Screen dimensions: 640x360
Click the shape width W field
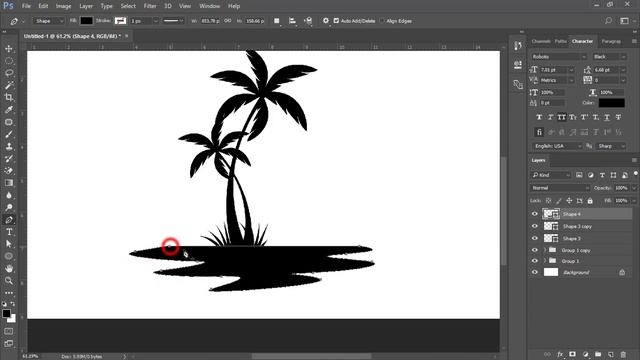(x=210, y=21)
